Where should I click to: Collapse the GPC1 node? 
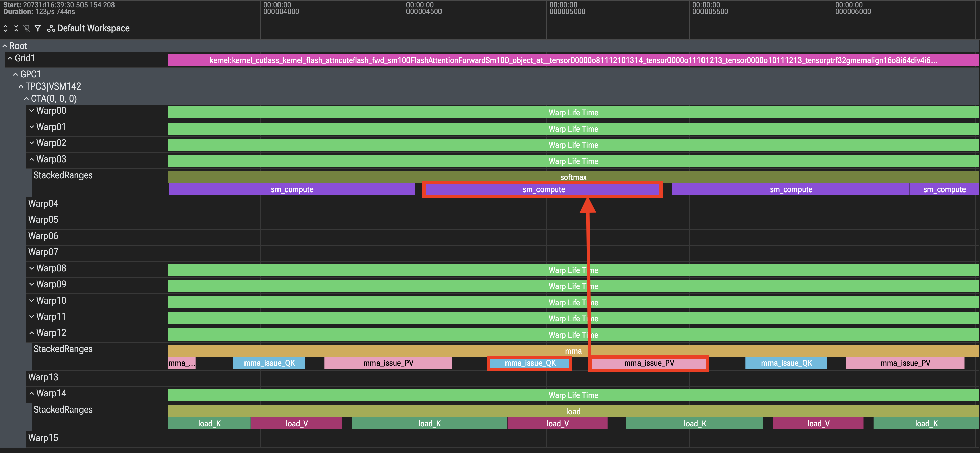point(15,74)
